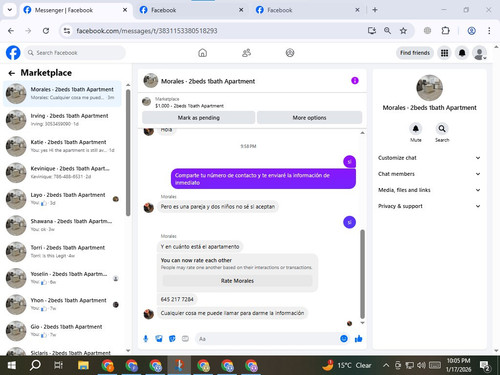The width and height of the screenshot is (500, 375).
Task: Attach a photo file icon
Action: 159,339
